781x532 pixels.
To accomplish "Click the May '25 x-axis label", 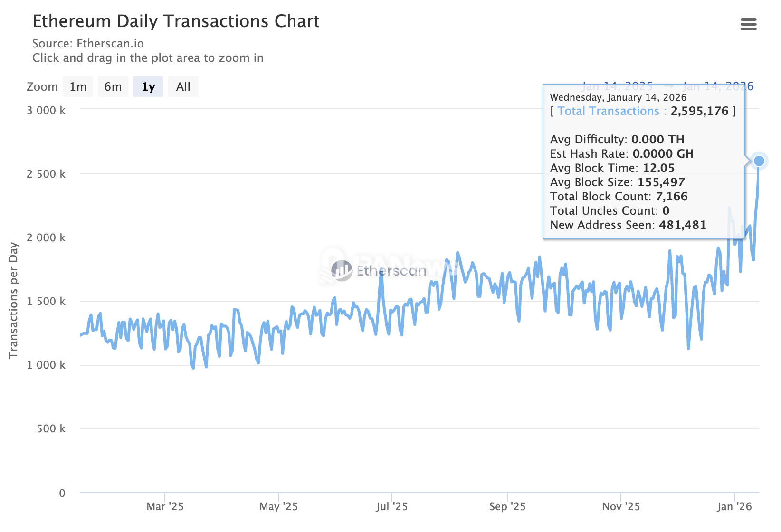I will pos(278,506).
